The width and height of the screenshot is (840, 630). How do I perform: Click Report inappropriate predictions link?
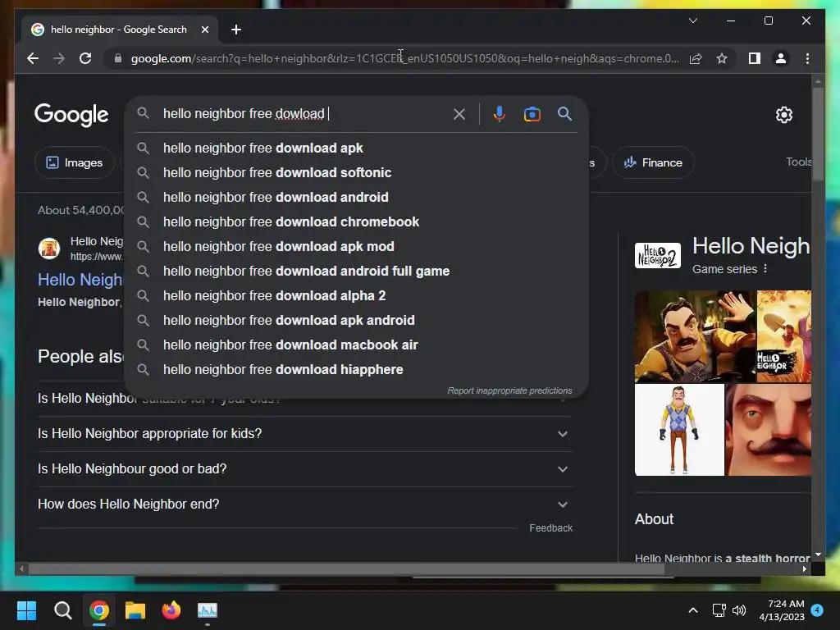509,390
